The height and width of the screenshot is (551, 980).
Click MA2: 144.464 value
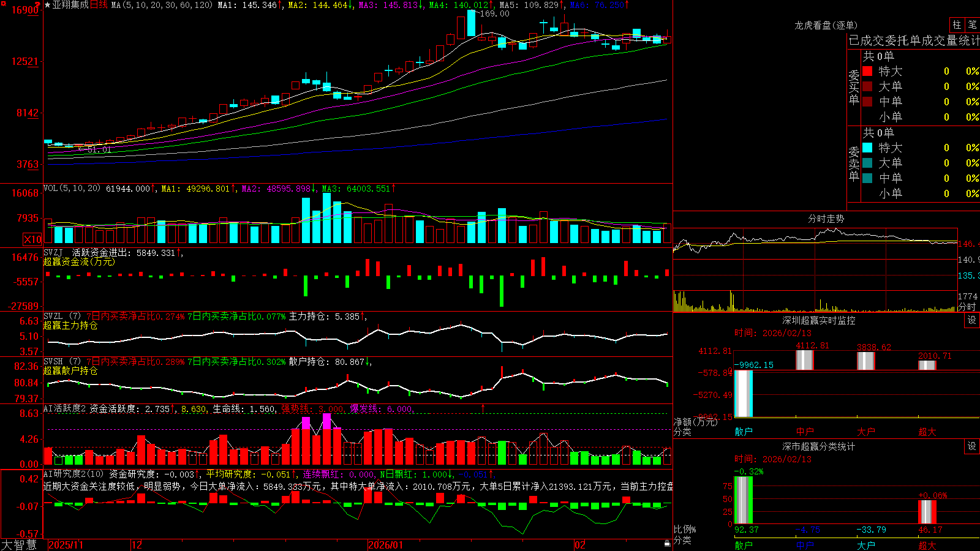[x=320, y=5]
